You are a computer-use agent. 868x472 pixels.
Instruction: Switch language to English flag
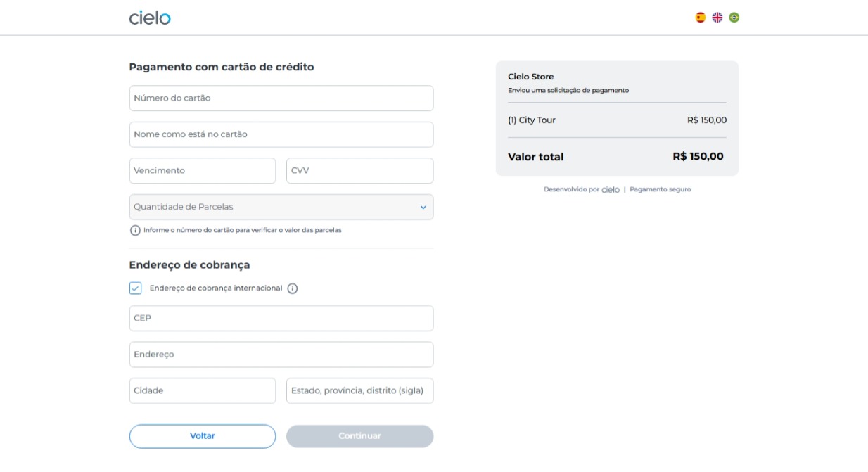tap(717, 18)
